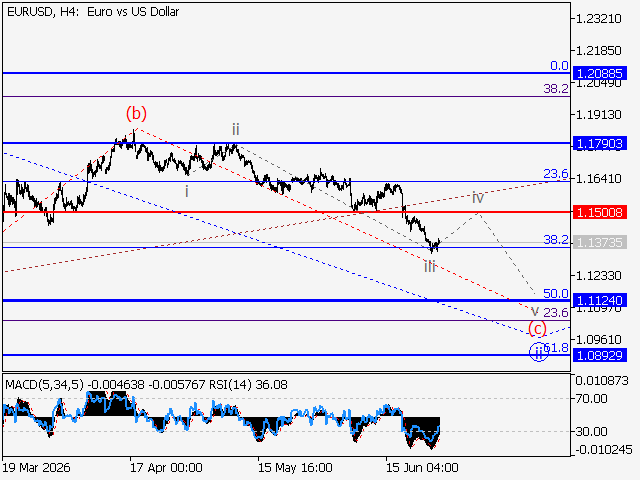Select the thick blue horizontal line at 1.11240
The height and width of the screenshot is (480, 640).
click(286, 300)
